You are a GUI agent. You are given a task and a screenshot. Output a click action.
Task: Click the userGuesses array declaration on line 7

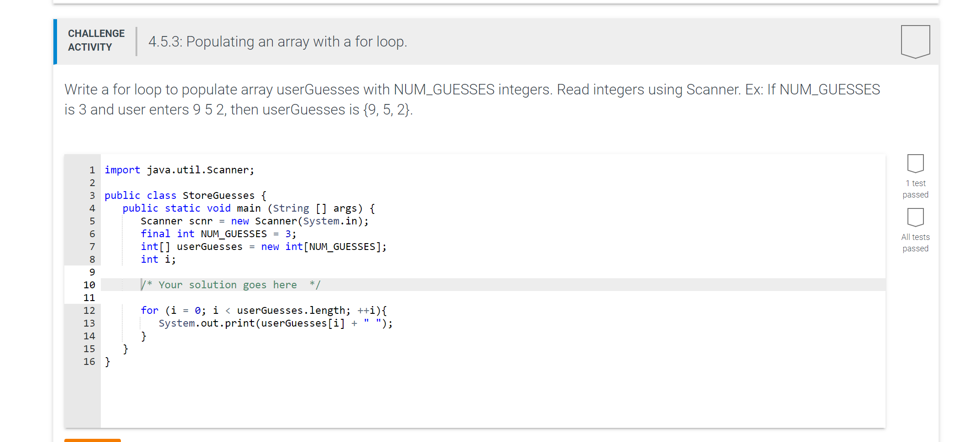[x=263, y=246]
